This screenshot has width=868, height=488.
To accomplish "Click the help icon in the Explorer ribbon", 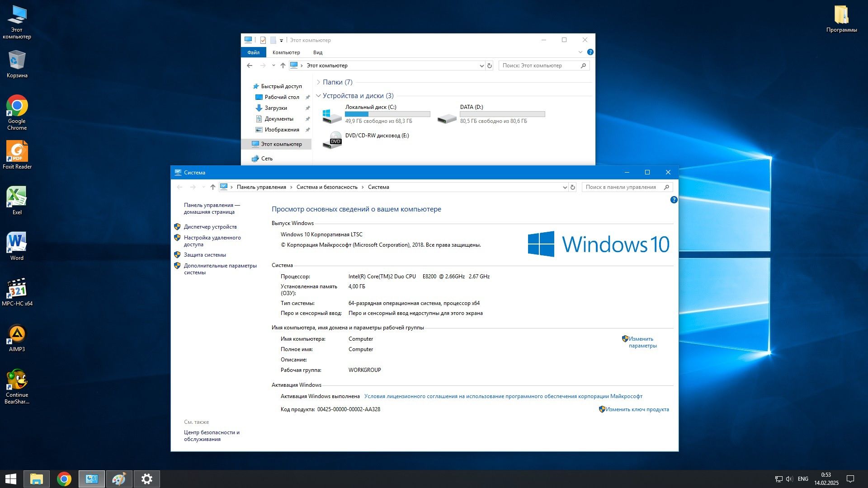I will coord(590,52).
